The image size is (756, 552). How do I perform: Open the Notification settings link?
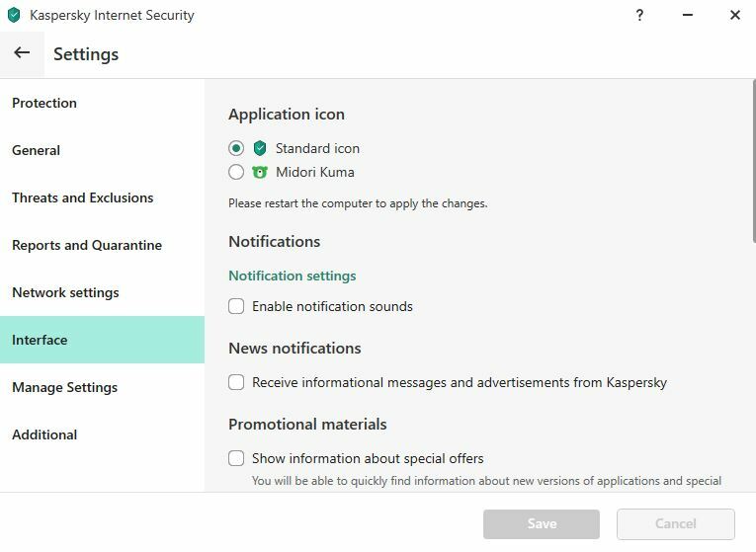point(293,276)
